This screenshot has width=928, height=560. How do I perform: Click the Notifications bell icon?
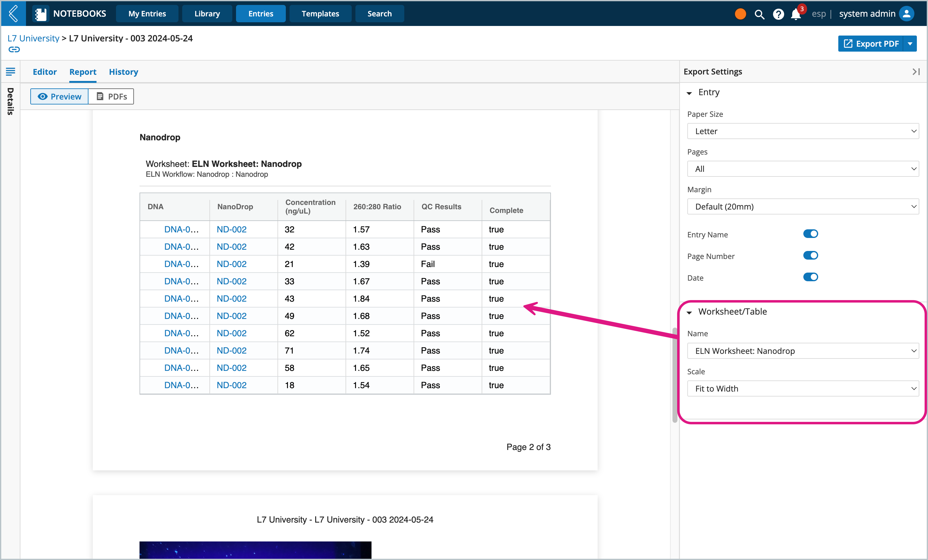pyautogui.click(x=795, y=13)
